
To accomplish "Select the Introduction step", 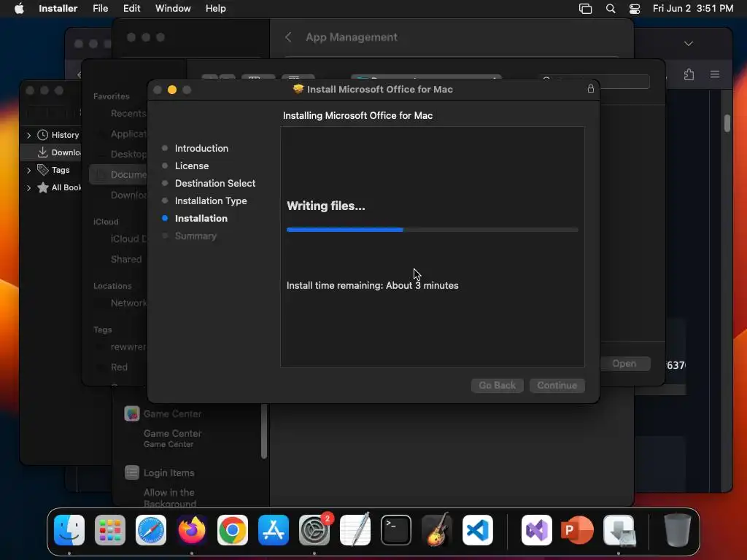I will pyautogui.click(x=201, y=148).
